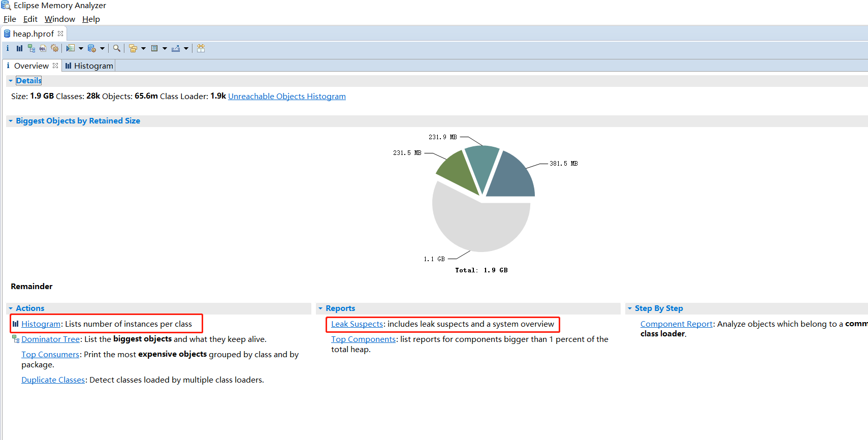Collapse the Biggest Objects by Retained Size section
Image resolution: width=868 pixels, height=440 pixels.
pos(10,121)
